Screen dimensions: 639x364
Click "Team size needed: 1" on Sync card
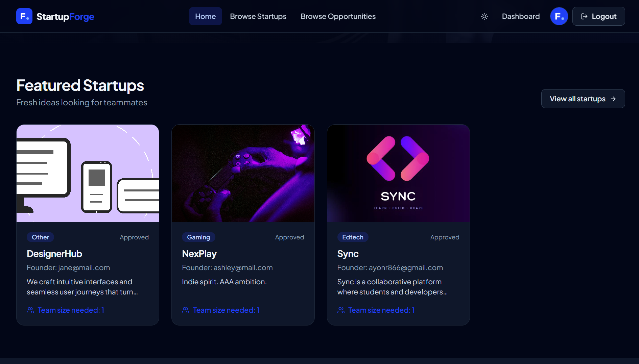tap(381, 310)
